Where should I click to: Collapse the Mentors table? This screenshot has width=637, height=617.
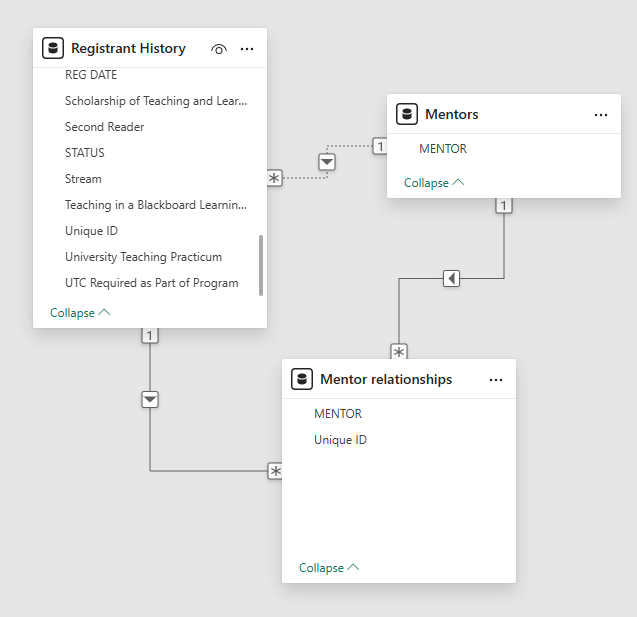tap(434, 183)
